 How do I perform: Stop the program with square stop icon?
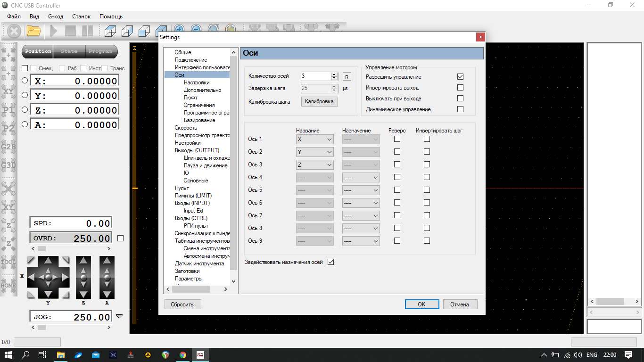70,31
